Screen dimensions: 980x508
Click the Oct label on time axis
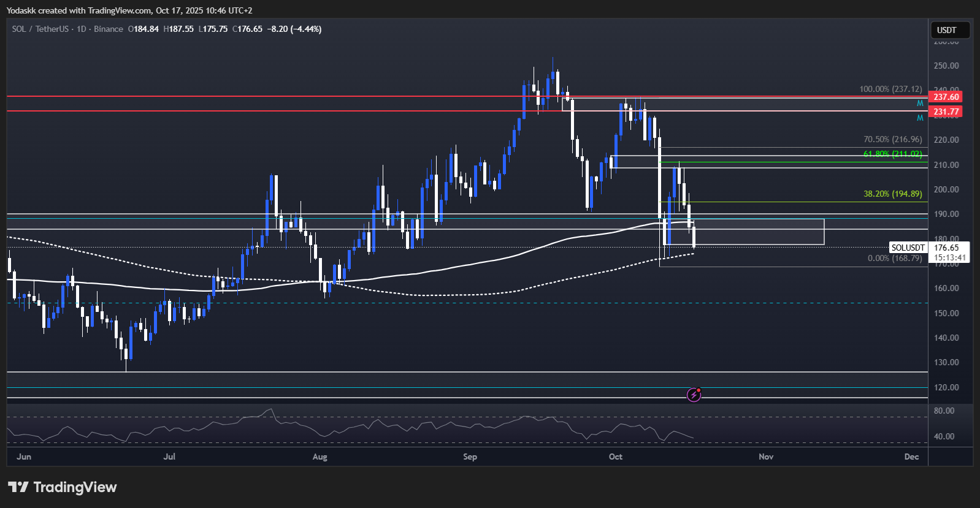click(x=616, y=457)
